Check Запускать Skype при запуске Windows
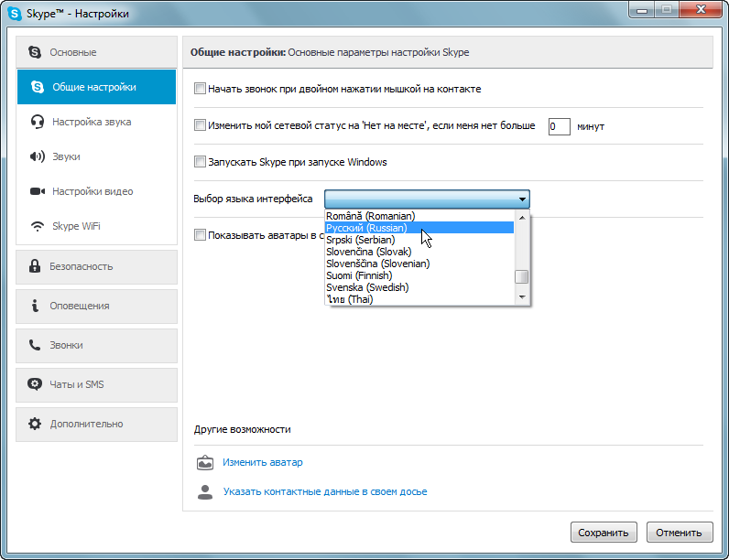Image resolution: width=729 pixels, height=560 pixels. (201, 162)
